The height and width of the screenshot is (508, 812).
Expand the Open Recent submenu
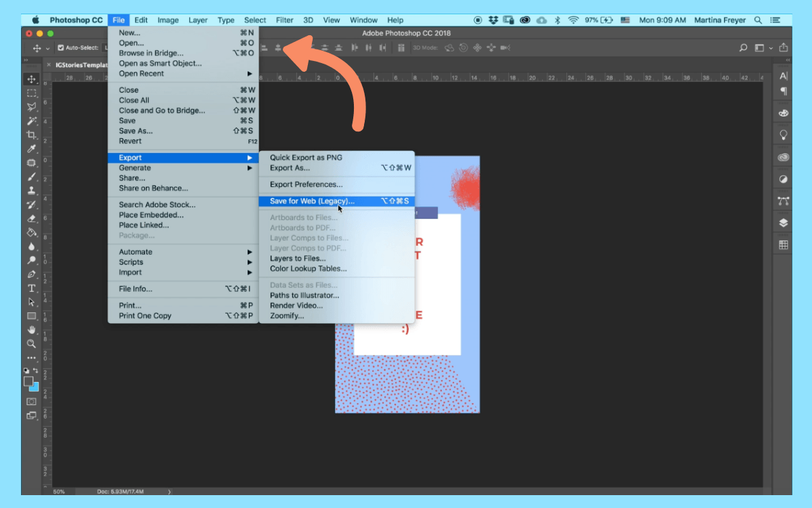[183, 74]
